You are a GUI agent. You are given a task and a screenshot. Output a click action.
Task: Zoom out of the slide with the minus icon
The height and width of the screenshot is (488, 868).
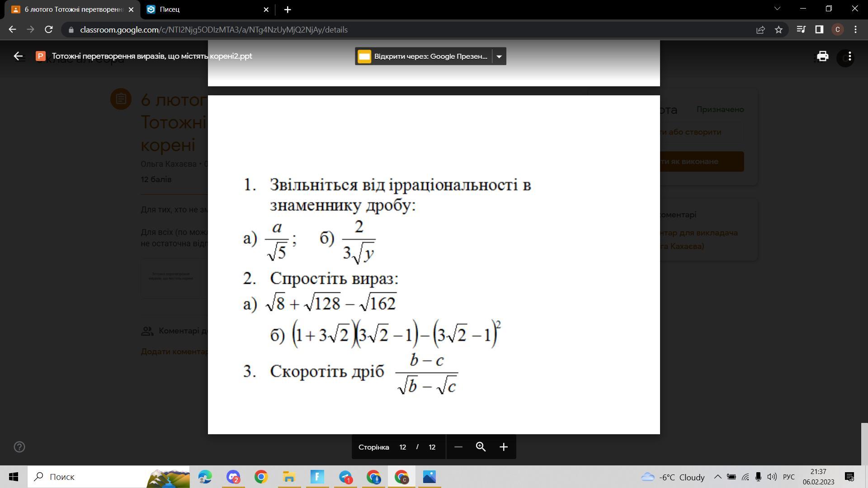[458, 447]
